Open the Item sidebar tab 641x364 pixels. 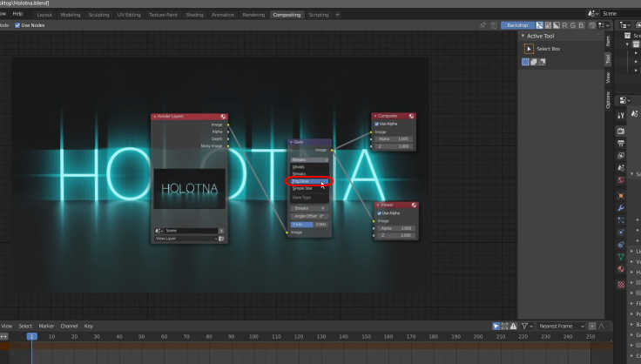click(608, 41)
